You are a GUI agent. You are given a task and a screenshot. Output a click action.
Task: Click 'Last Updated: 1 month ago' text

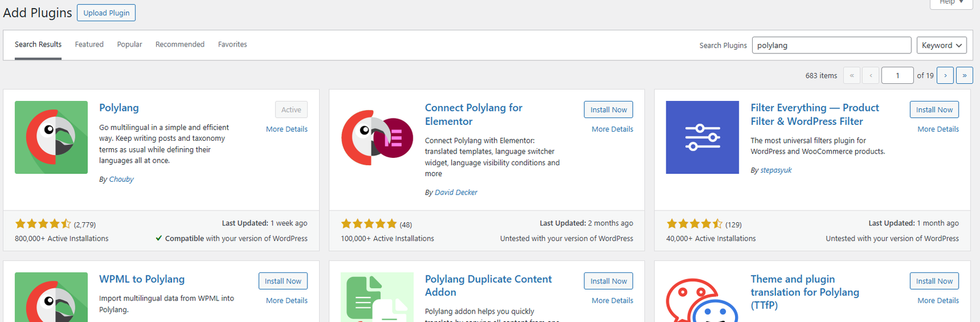(914, 223)
